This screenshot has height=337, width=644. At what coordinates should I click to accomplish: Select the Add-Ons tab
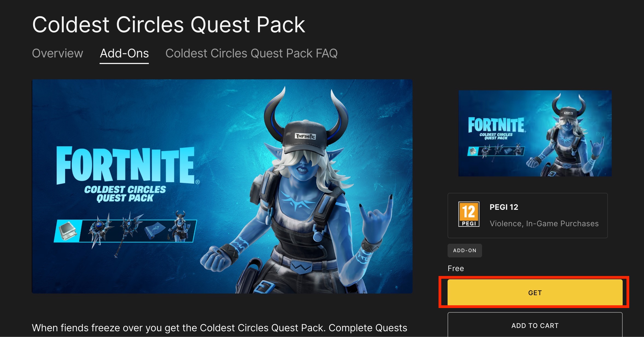tap(124, 53)
